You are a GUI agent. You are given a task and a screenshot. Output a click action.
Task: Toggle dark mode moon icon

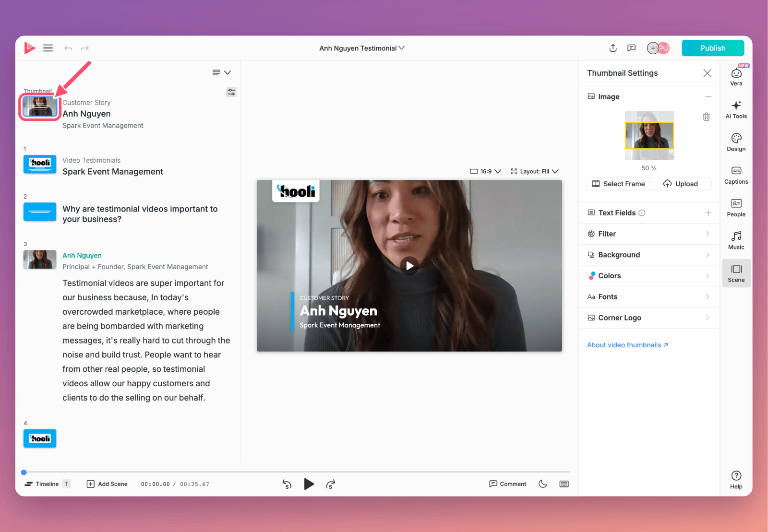click(x=543, y=484)
